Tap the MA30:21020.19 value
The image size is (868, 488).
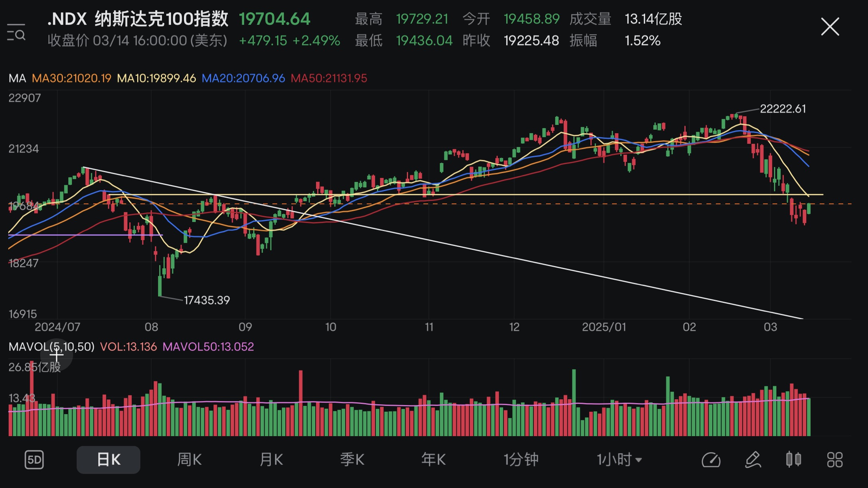click(x=71, y=78)
